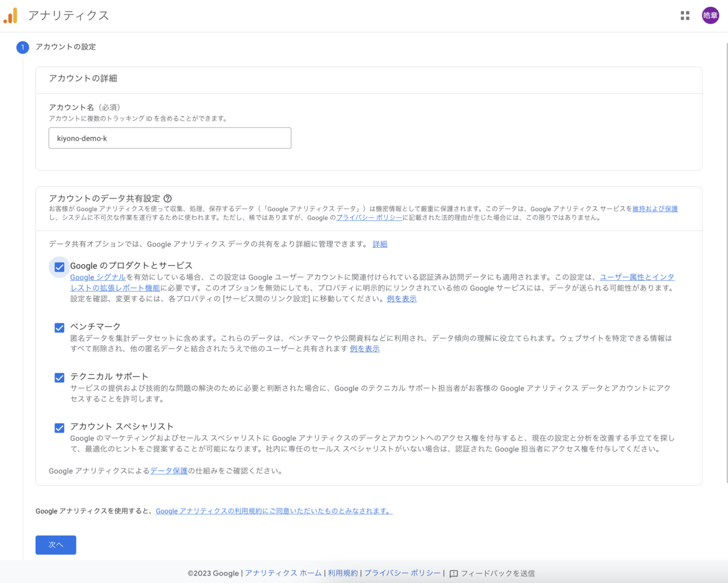Click the アカウントの設定 step label
The height and width of the screenshot is (583, 728).
point(66,47)
